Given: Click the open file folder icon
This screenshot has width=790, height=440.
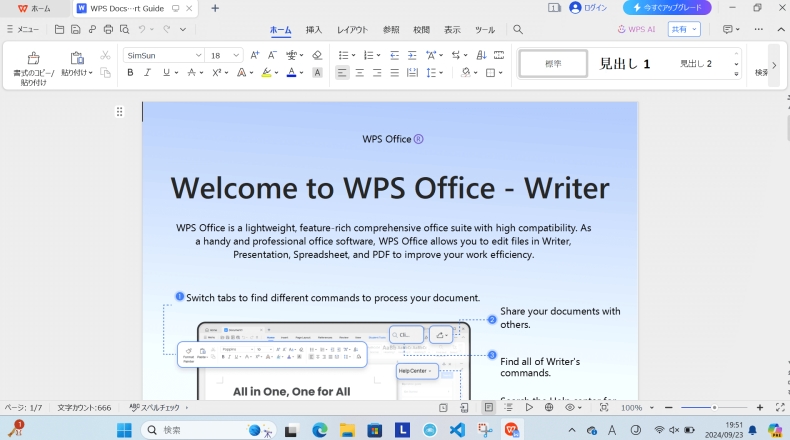Looking at the screenshot, I should coord(59,30).
